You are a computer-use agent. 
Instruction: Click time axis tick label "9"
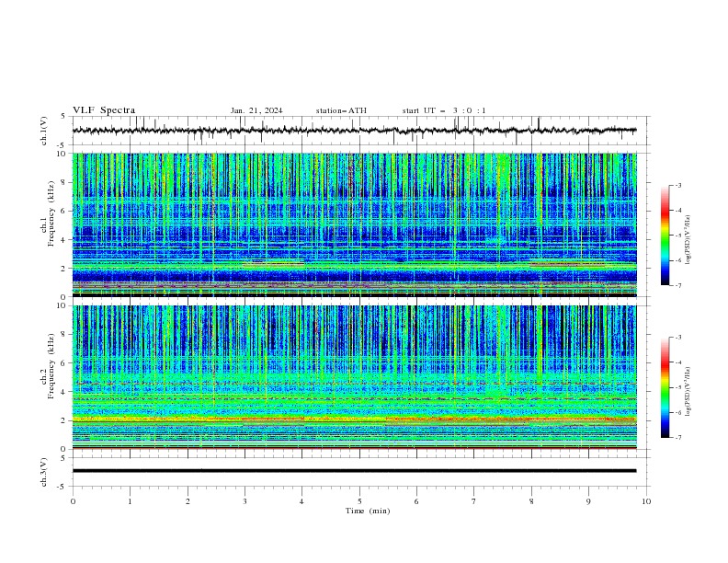(x=588, y=501)
